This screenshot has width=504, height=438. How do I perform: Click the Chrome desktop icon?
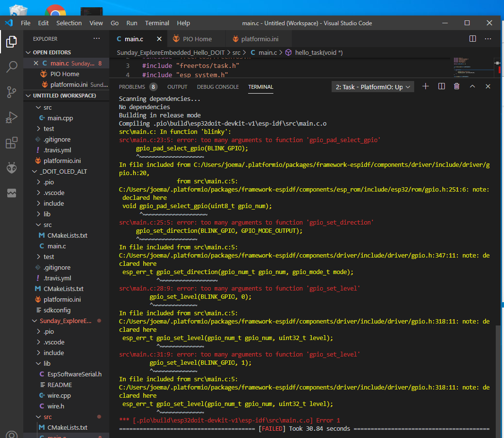55,10
